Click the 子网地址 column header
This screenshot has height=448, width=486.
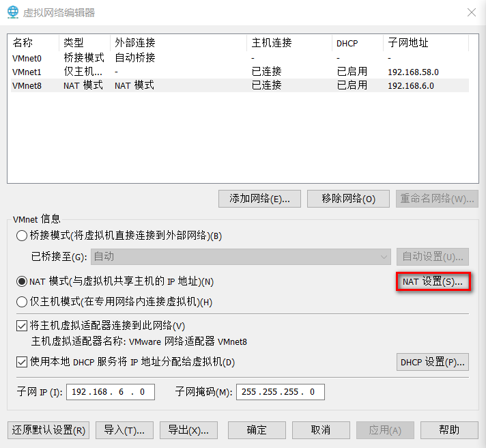coord(408,43)
